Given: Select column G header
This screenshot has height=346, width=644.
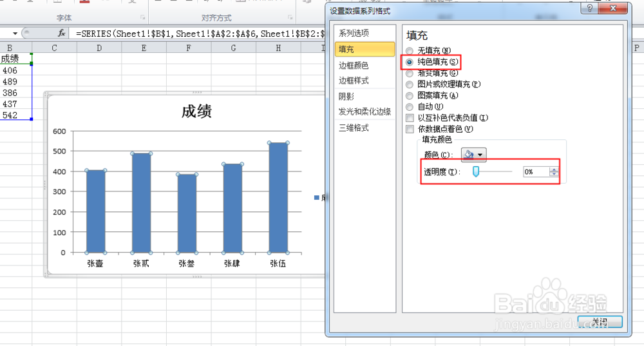Looking at the screenshot, I should [233, 48].
